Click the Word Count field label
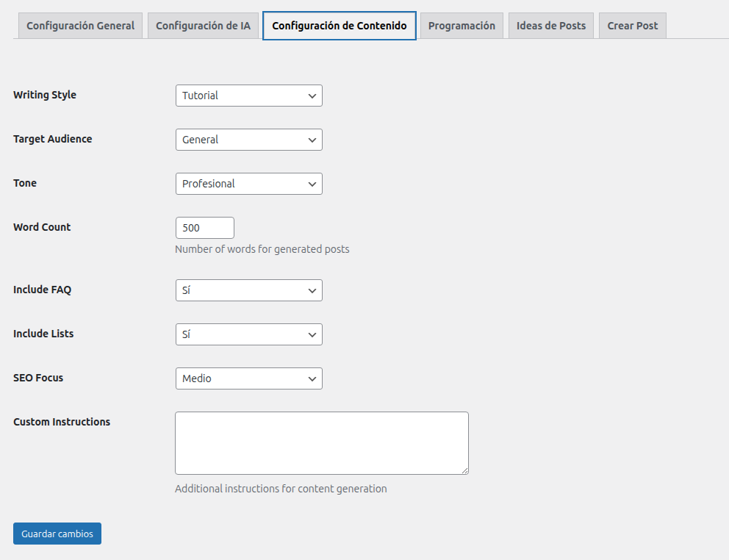 tap(42, 227)
